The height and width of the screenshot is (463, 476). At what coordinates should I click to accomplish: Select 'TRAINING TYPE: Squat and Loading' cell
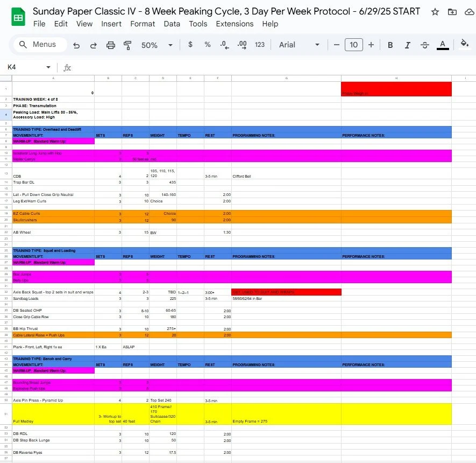tap(53, 251)
